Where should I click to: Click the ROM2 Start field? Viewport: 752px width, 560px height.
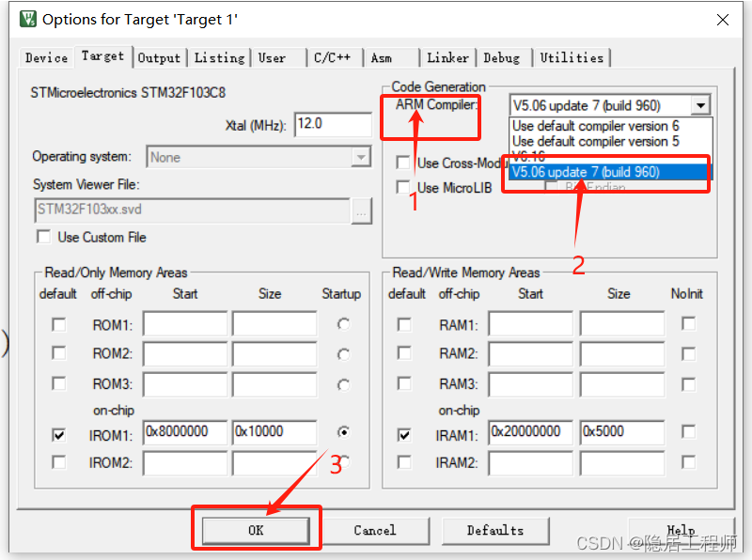tap(185, 354)
